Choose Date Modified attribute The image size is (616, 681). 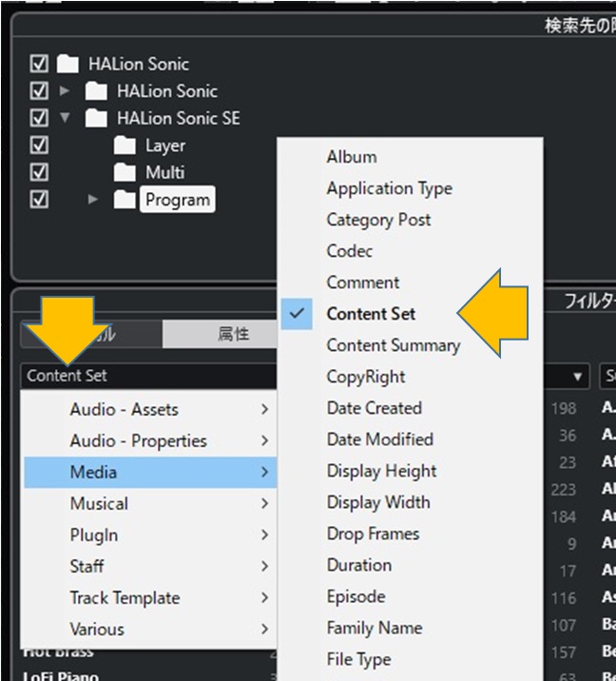pos(411,439)
